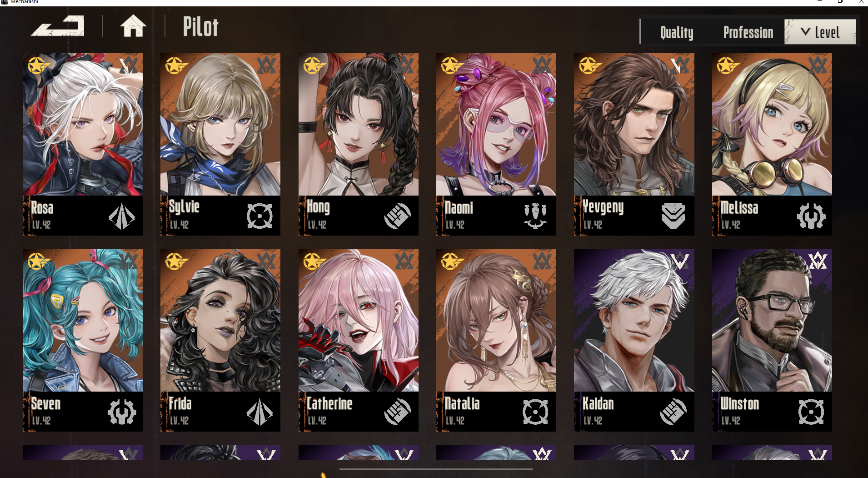Click the horizontal scroll indicator bar
This screenshot has height=478, width=868.
click(436, 469)
